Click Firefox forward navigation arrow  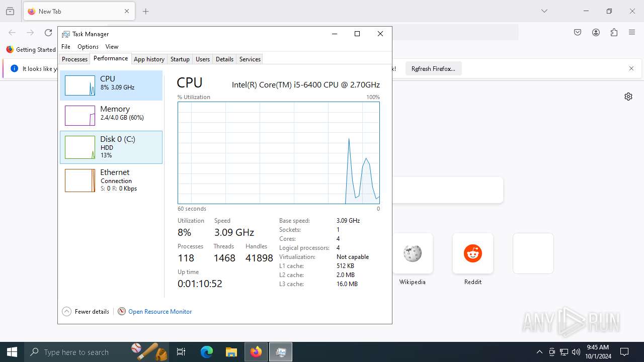click(30, 33)
